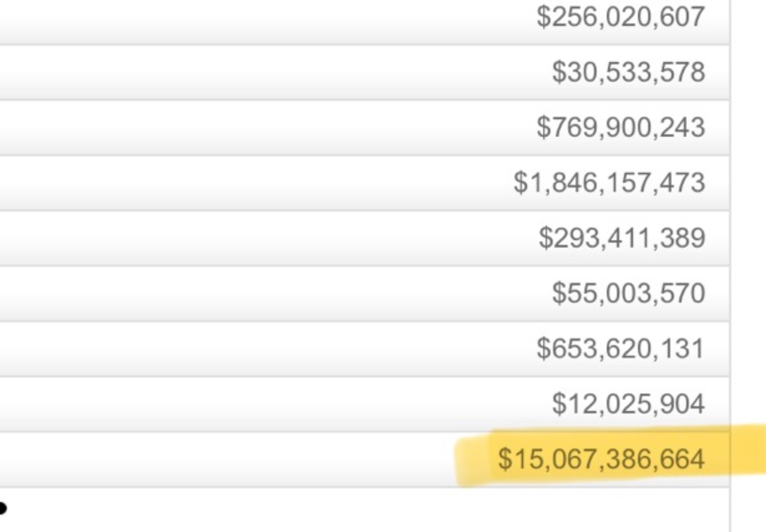Click the black bullet dot below table
The height and width of the screenshot is (532, 766).
(x=2, y=509)
